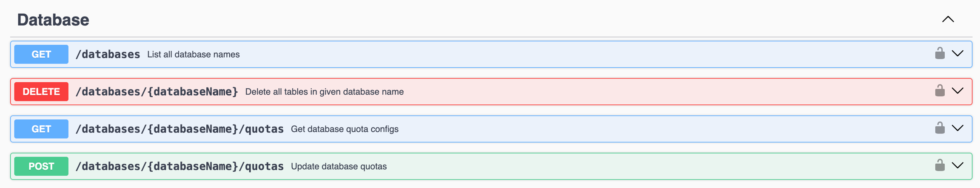The image size is (980, 188).
Task: Open POST /databases/{databaseName}/quotas path link
Action: coord(179,166)
